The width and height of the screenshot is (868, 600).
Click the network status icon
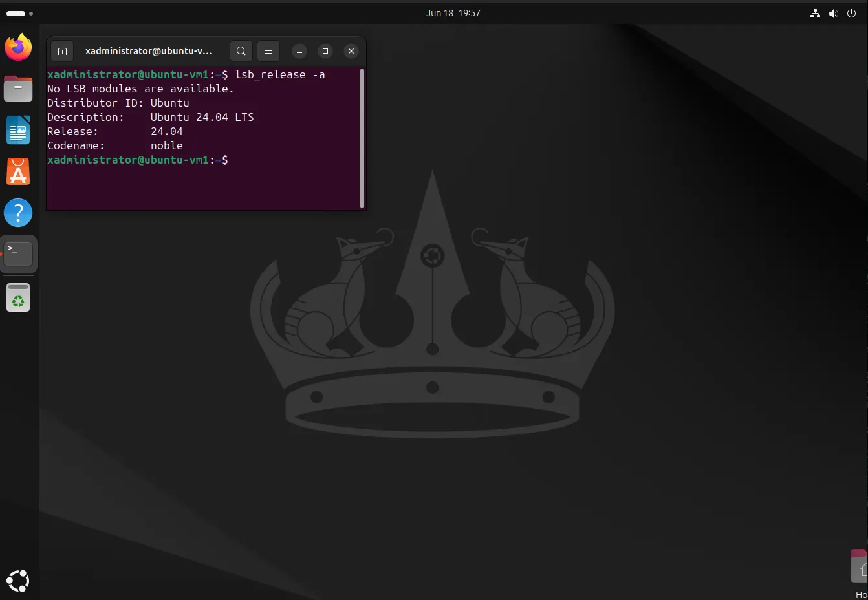coord(815,13)
